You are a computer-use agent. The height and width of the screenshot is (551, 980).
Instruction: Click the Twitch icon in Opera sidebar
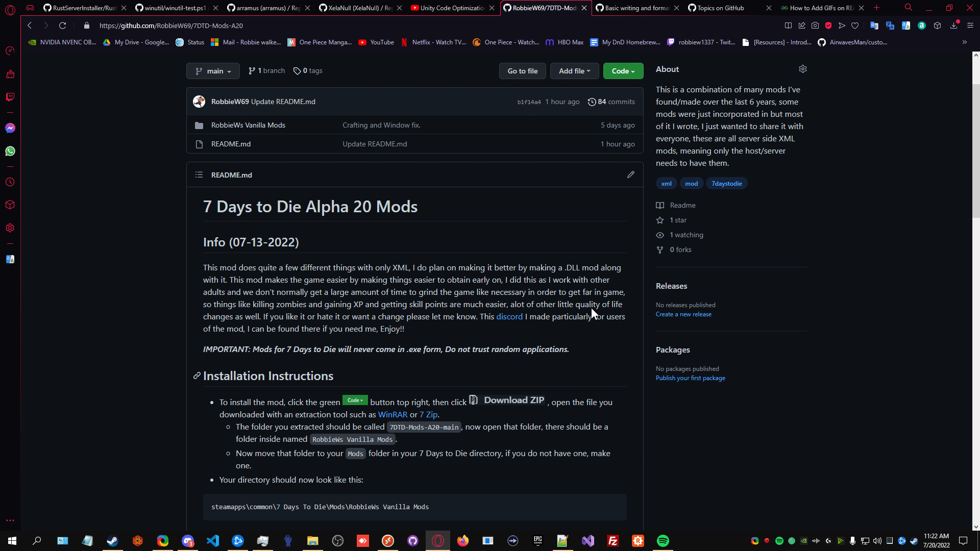10,97
